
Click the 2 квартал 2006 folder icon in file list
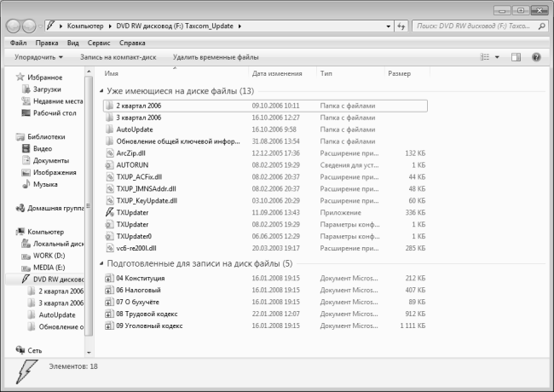(x=110, y=106)
